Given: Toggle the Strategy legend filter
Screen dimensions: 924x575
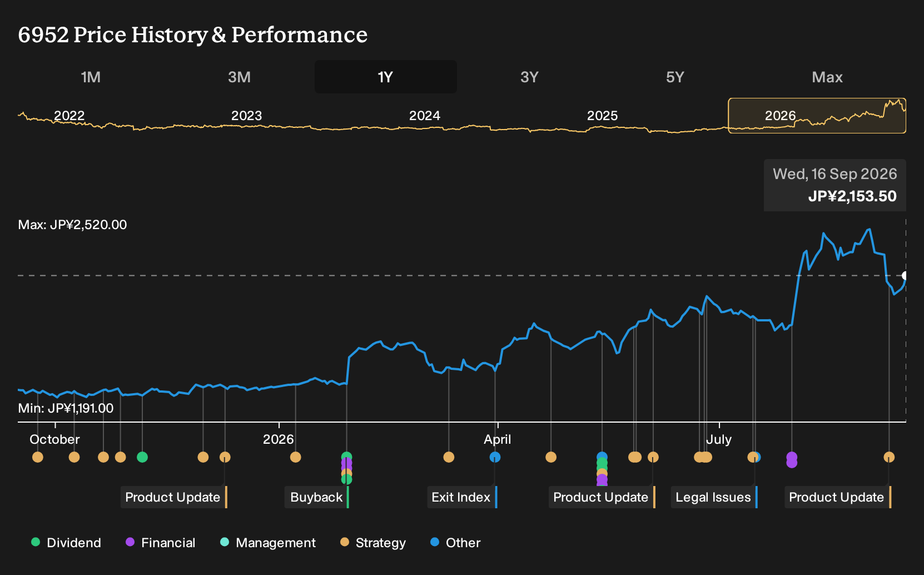Looking at the screenshot, I should (373, 543).
